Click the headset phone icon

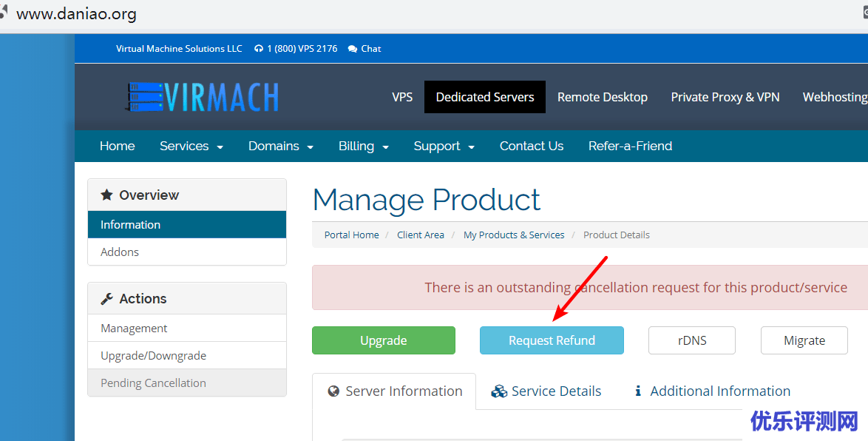[259, 49]
